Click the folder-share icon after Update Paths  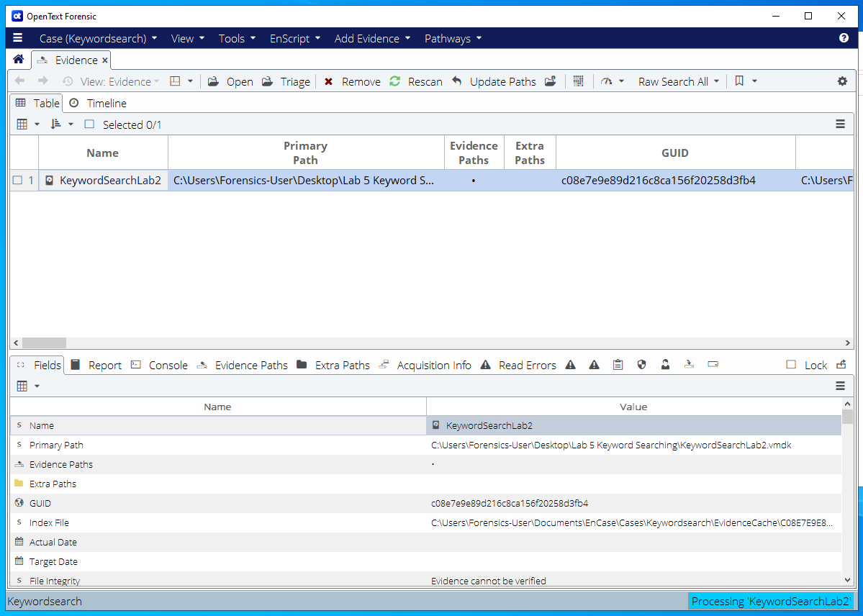click(551, 81)
